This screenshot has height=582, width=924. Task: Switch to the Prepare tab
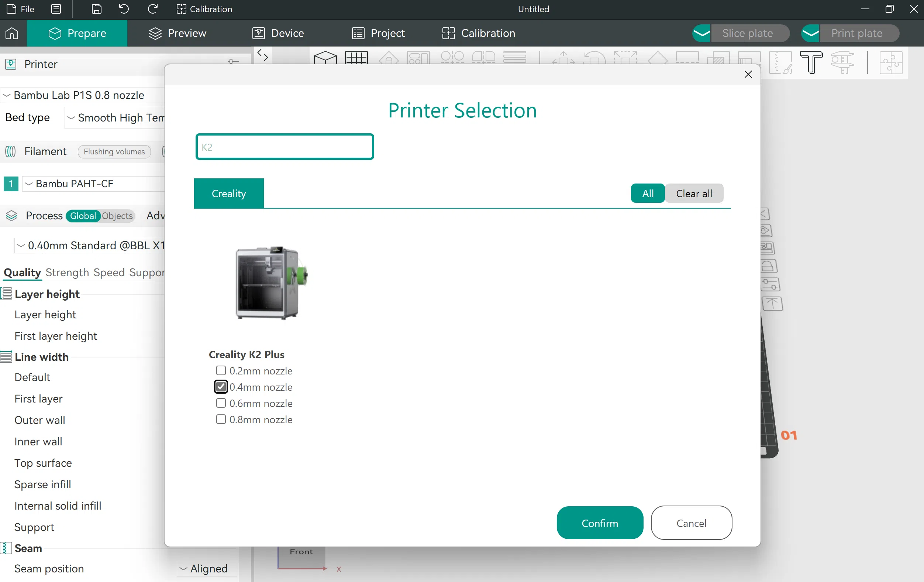click(x=77, y=33)
